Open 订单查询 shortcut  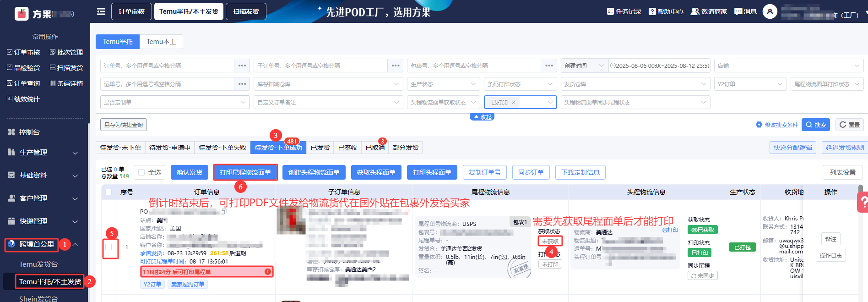(23, 83)
